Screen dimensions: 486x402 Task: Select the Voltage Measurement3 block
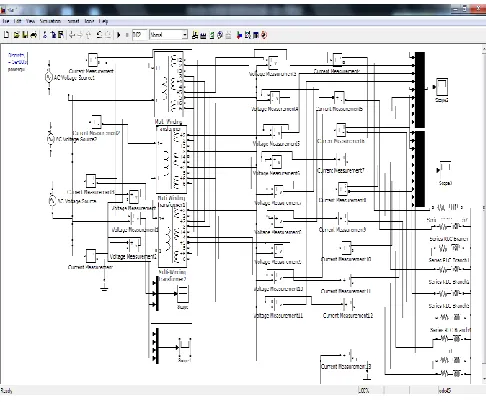click(x=273, y=62)
